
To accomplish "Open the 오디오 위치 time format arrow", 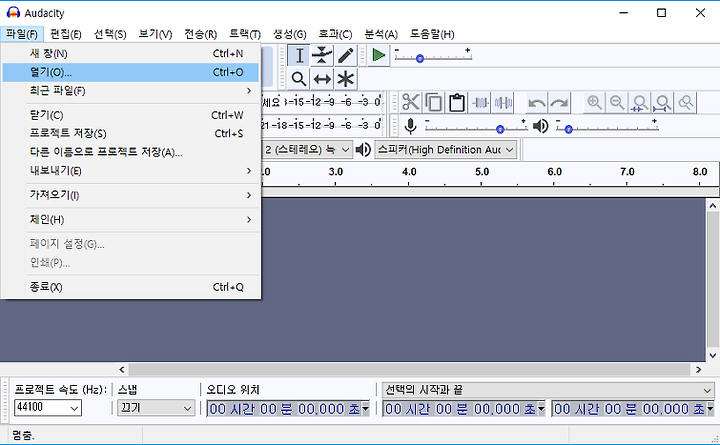I will pos(366,408).
